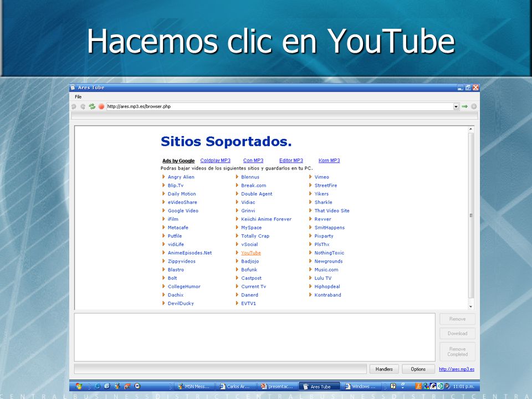Click the Keiichi Anime Forever link
The height and width of the screenshot is (399, 532).
tap(267, 219)
